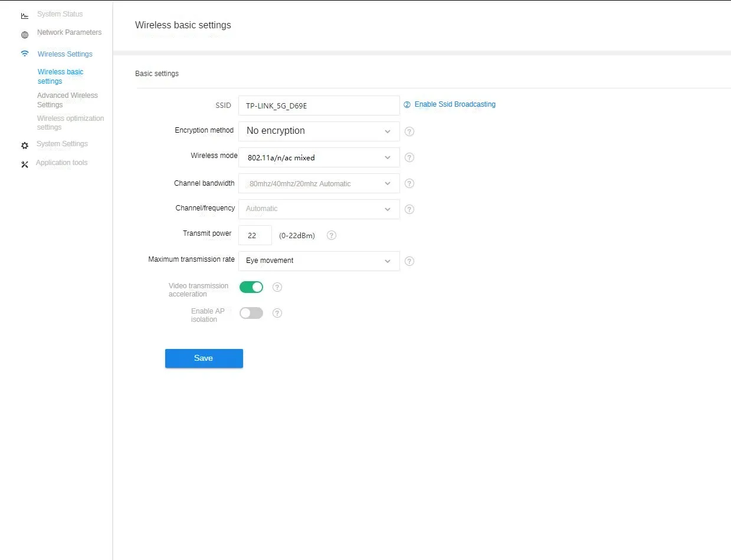Go to Wireless optimization settings
This screenshot has width=731, height=560.
[70, 123]
